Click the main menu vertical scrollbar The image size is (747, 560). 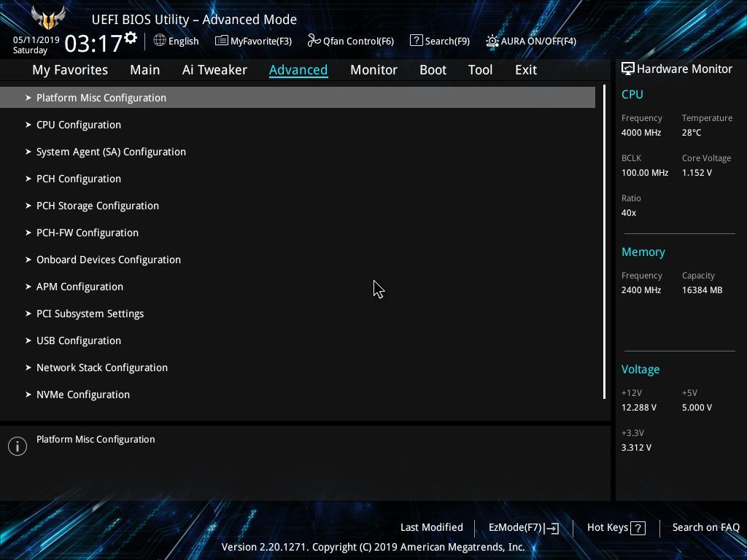[604, 242]
